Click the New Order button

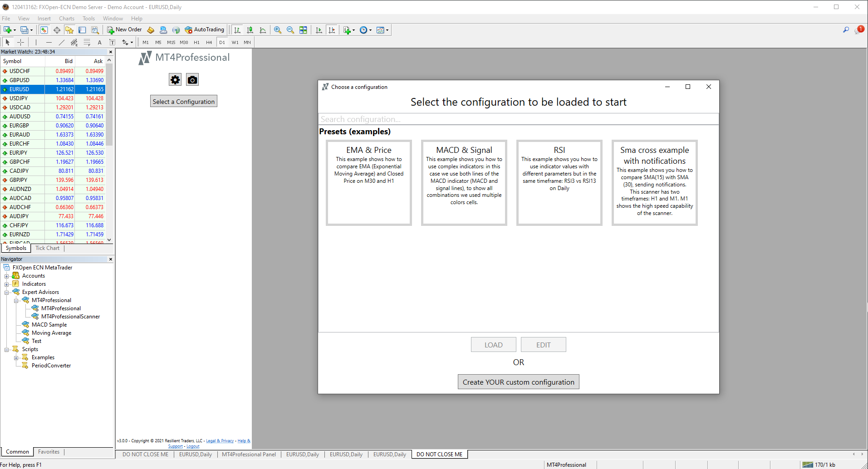[125, 30]
